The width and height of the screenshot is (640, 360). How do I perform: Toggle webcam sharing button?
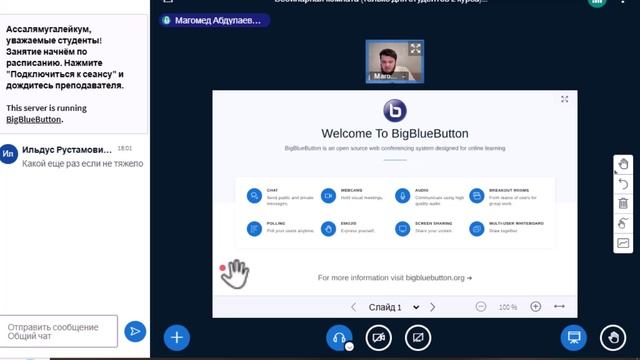pyautogui.click(x=378, y=338)
